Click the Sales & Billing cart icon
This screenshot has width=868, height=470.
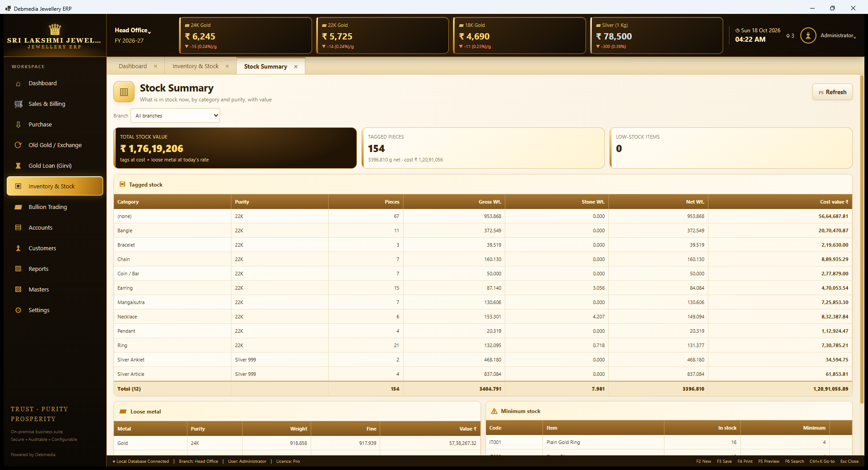click(18, 104)
